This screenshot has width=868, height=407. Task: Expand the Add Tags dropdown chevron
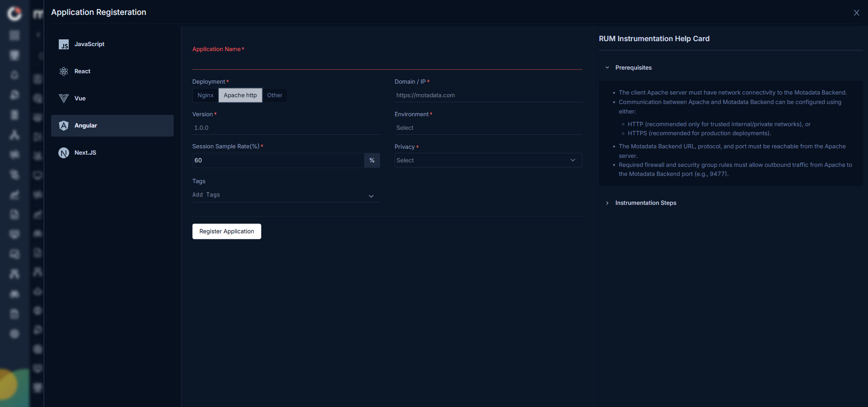(x=371, y=196)
